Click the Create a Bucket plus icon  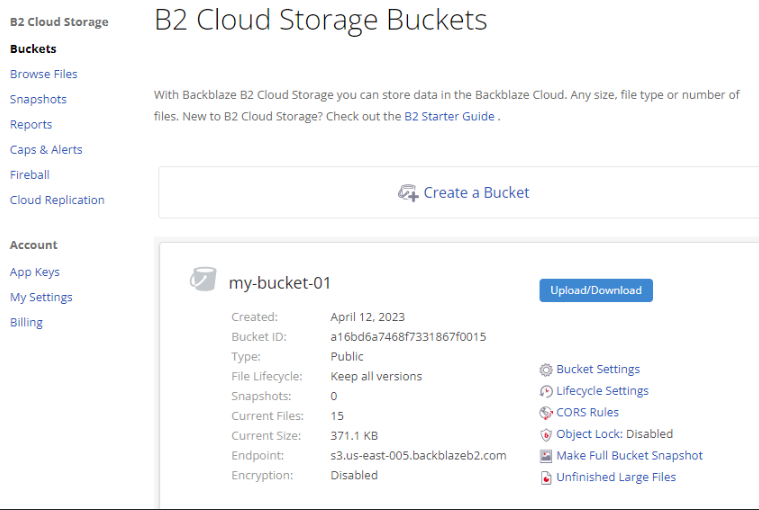(x=407, y=193)
